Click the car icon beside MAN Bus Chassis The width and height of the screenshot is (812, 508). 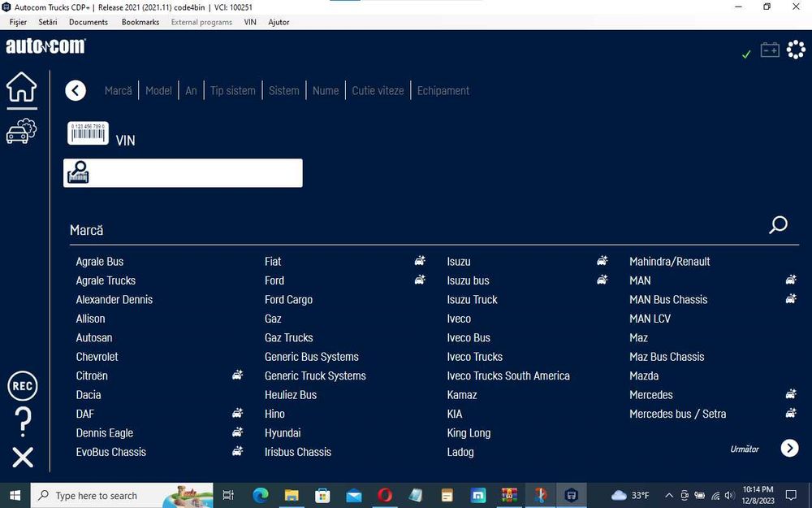[791, 298]
